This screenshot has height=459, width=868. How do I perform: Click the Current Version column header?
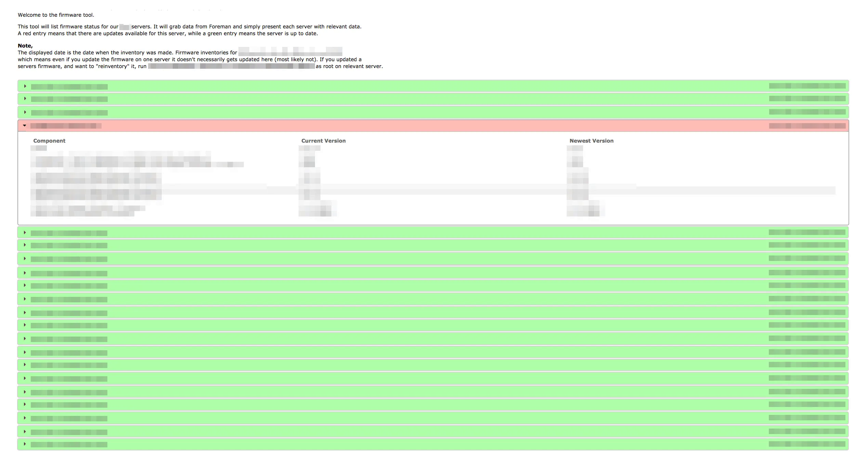tap(323, 141)
